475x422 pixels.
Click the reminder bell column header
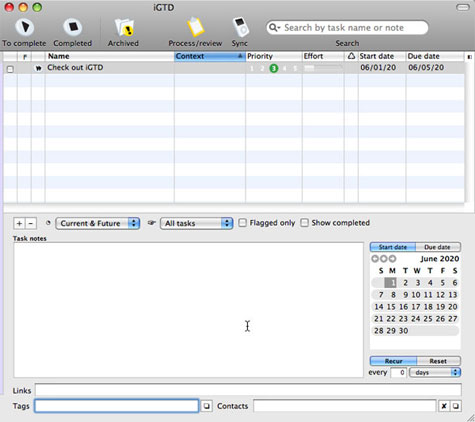[x=351, y=56]
